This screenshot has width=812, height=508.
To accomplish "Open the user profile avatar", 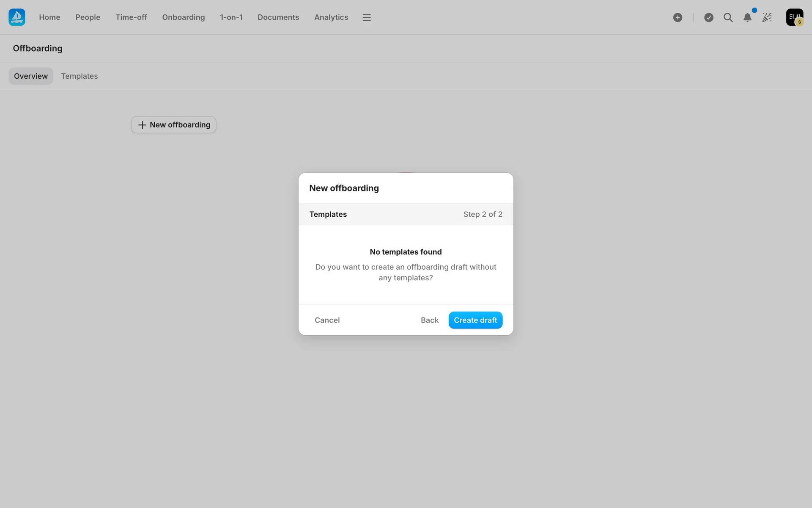I will (794, 17).
